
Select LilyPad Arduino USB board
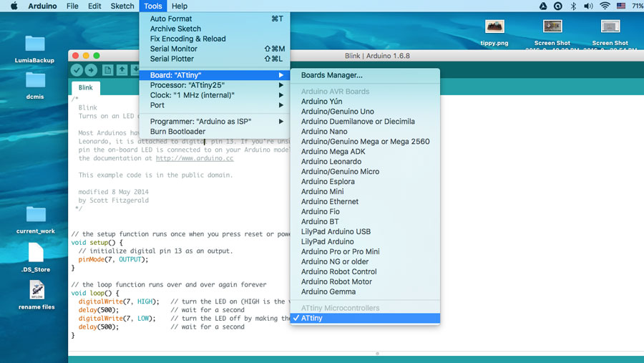[x=365, y=231]
